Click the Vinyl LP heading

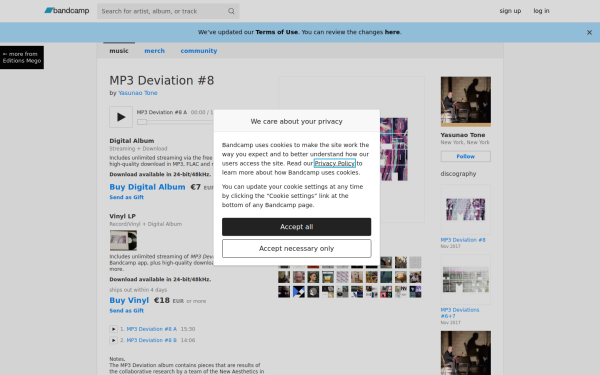pyautogui.click(x=122, y=216)
